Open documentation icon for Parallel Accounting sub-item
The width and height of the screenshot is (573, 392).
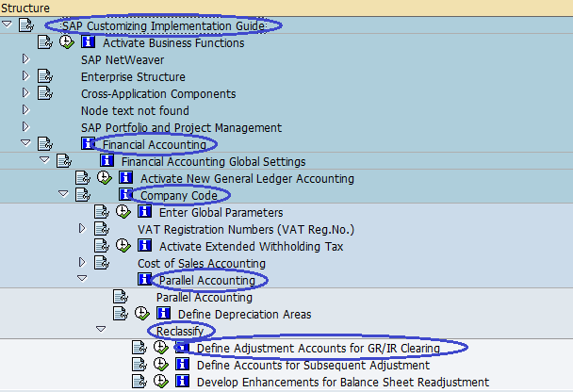click(121, 297)
